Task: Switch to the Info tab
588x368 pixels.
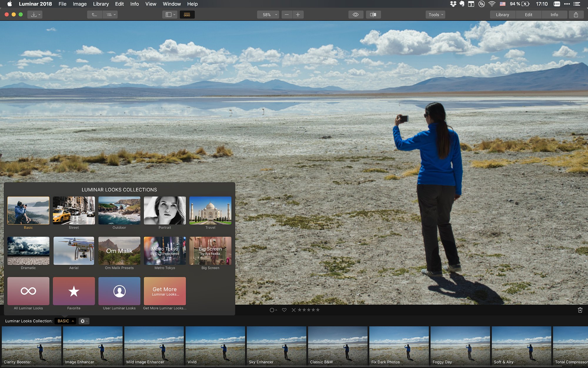Action: 554,14
